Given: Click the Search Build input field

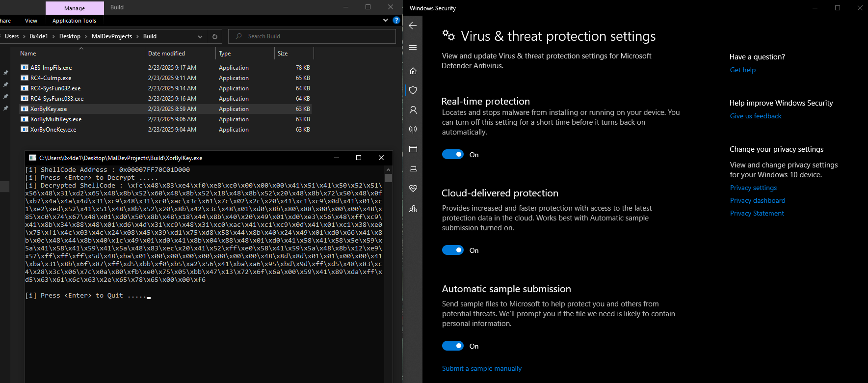Looking at the screenshot, I should point(312,36).
